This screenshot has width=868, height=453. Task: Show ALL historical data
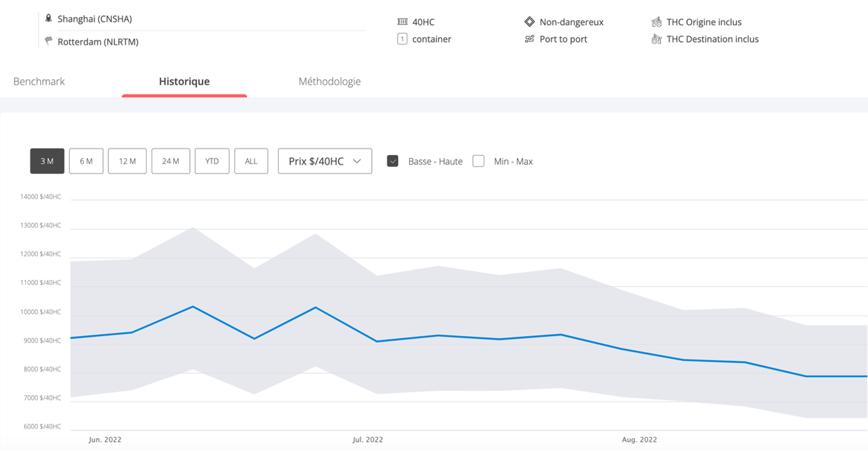point(251,161)
